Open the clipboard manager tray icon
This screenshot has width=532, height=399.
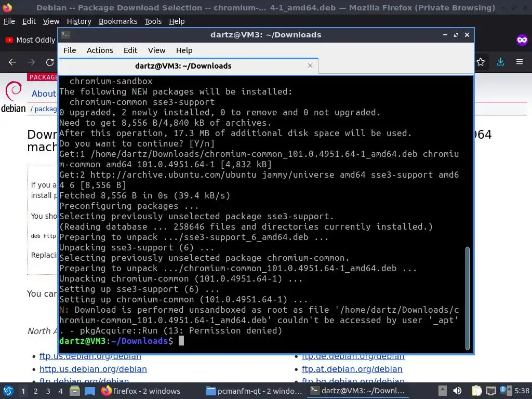476,391
